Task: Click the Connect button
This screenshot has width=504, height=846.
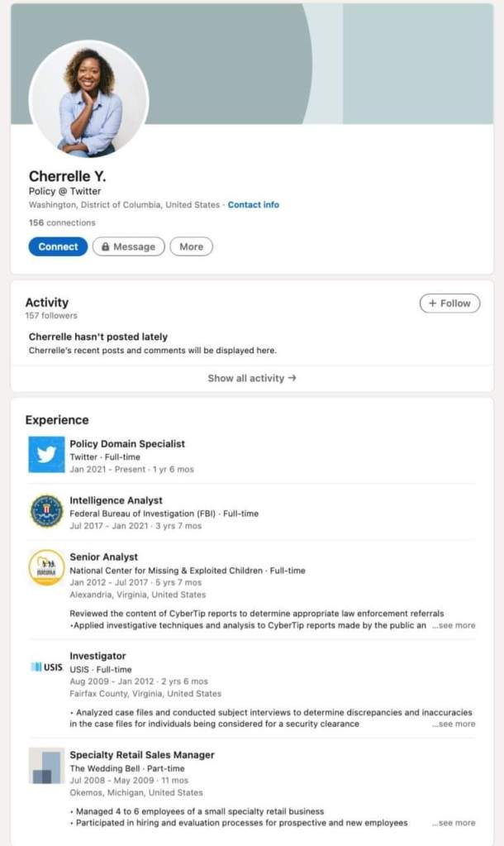Action: point(58,246)
